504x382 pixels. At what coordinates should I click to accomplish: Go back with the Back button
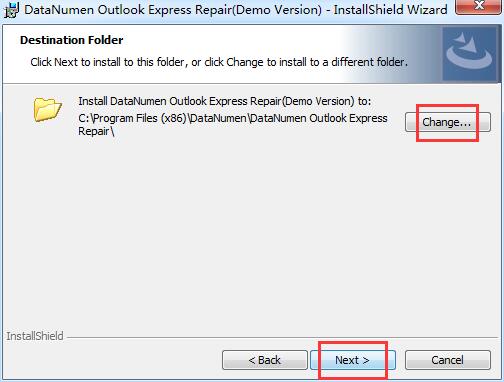[265, 360]
